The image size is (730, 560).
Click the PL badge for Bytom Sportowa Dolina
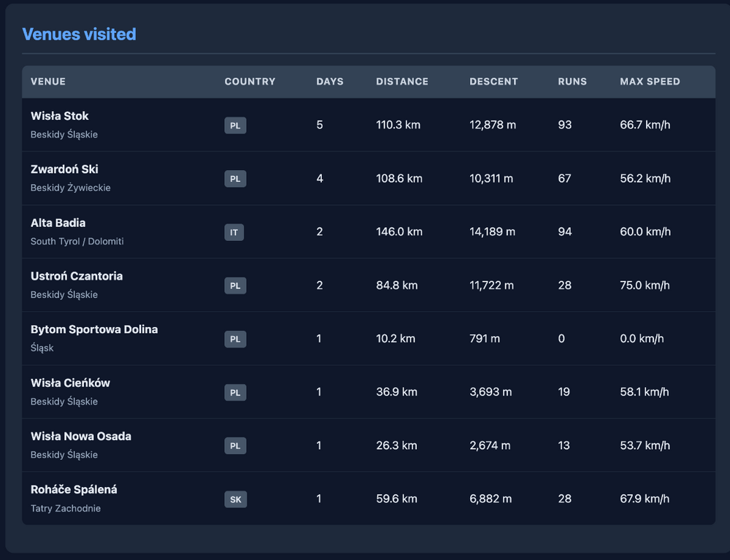235,339
